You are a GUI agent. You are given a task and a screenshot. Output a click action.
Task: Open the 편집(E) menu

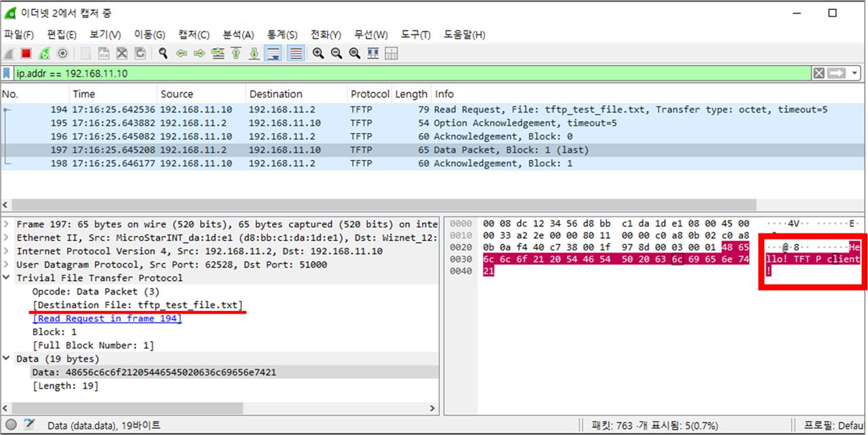tap(62, 35)
